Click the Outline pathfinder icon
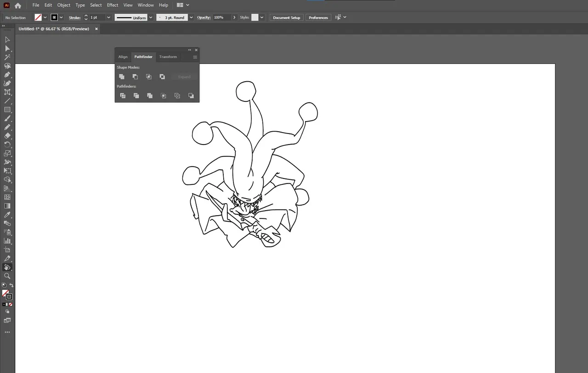588x373 pixels. 177,95
